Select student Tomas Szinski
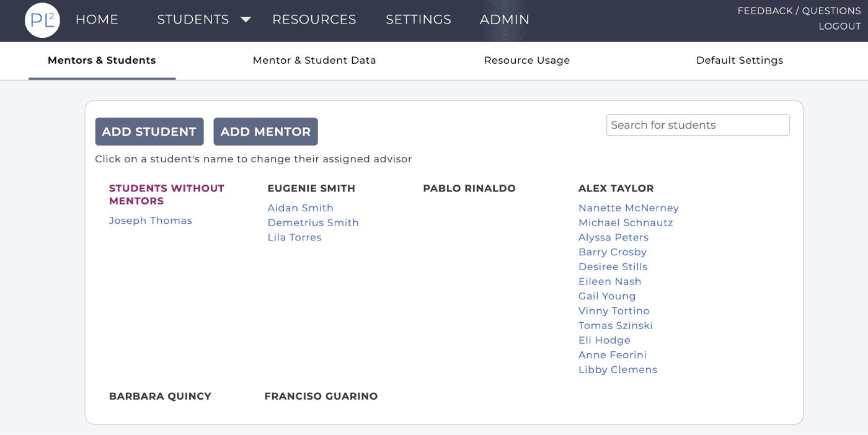The image size is (868, 435). pos(616,325)
